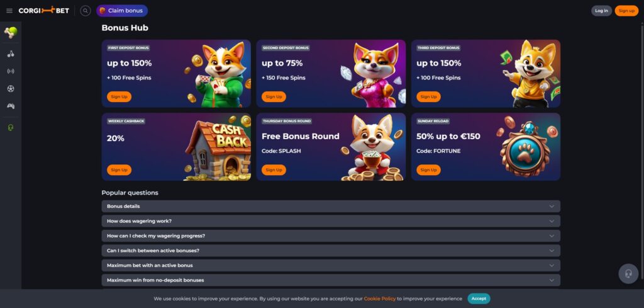Open the game controller icon in sidebar

tap(11, 106)
